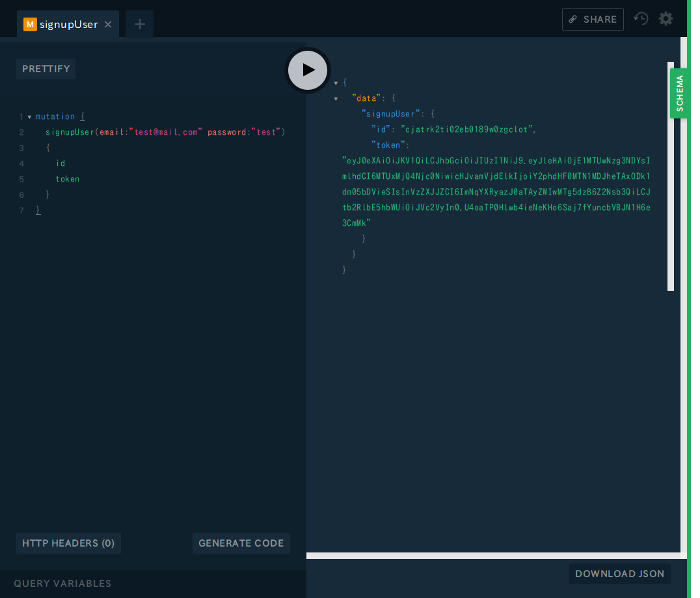Open the settings gear icon
Screen dimensions: 700x598
666,19
